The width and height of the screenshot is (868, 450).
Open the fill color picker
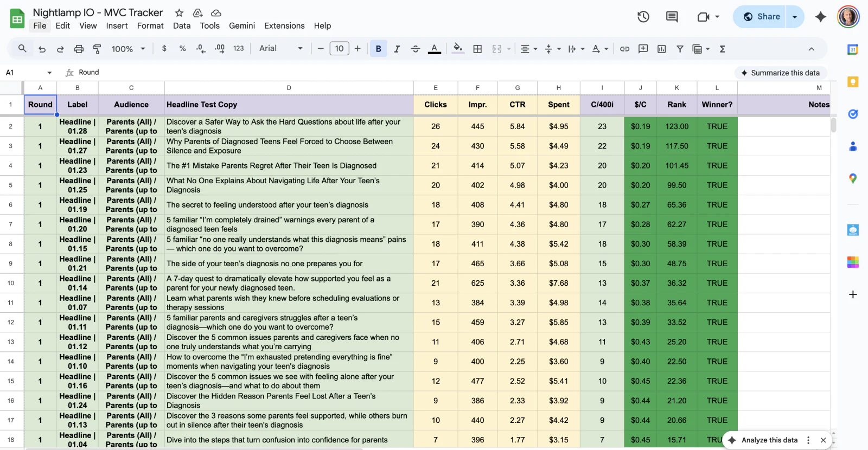click(x=458, y=49)
